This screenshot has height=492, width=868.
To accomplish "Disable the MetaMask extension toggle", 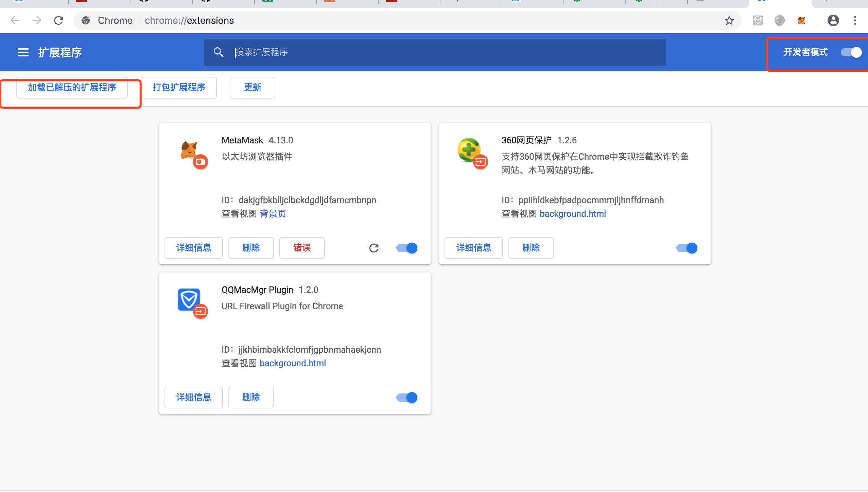I will point(406,248).
